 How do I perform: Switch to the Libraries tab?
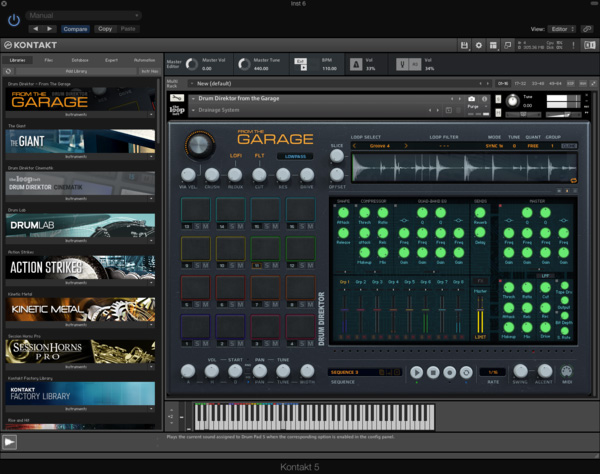pyautogui.click(x=17, y=60)
